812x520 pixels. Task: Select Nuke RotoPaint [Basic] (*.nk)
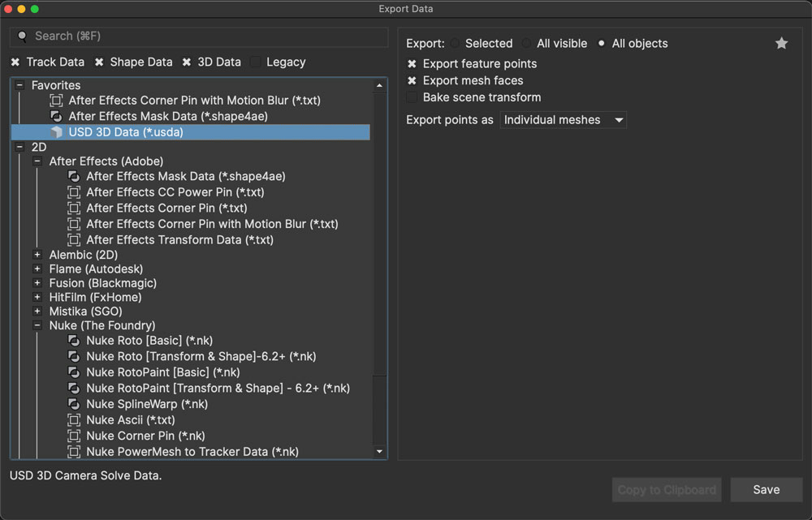coord(163,372)
